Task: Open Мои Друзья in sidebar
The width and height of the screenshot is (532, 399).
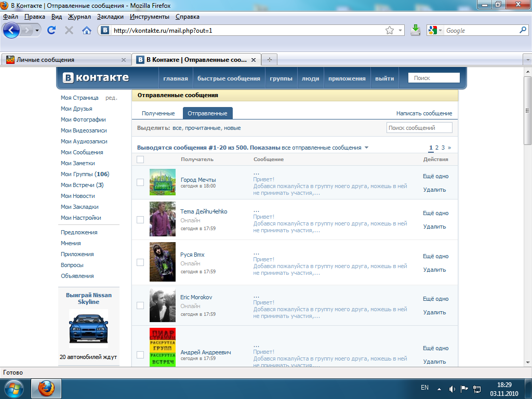Action: (76, 109)
